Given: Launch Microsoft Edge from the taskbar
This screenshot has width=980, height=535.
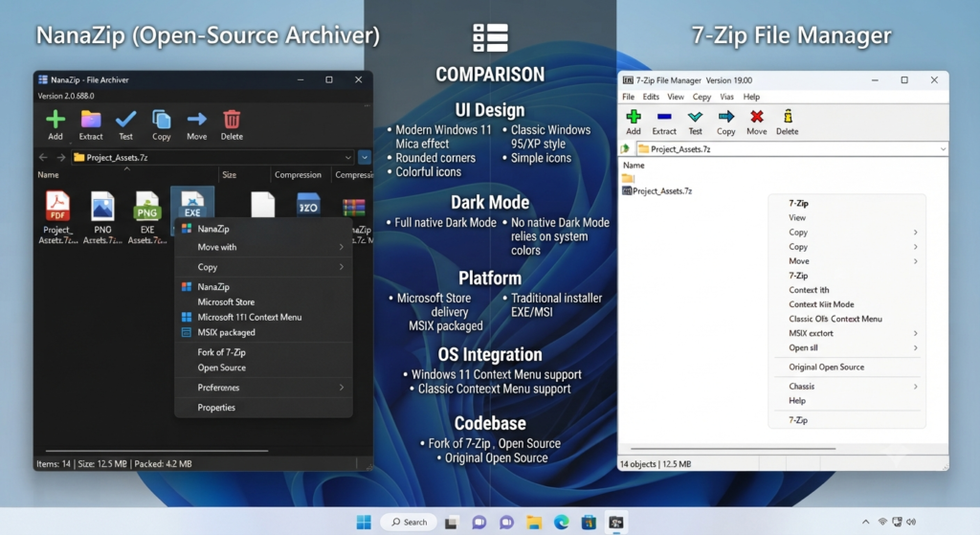Looking at the screenshot, I should pos(561,522).
